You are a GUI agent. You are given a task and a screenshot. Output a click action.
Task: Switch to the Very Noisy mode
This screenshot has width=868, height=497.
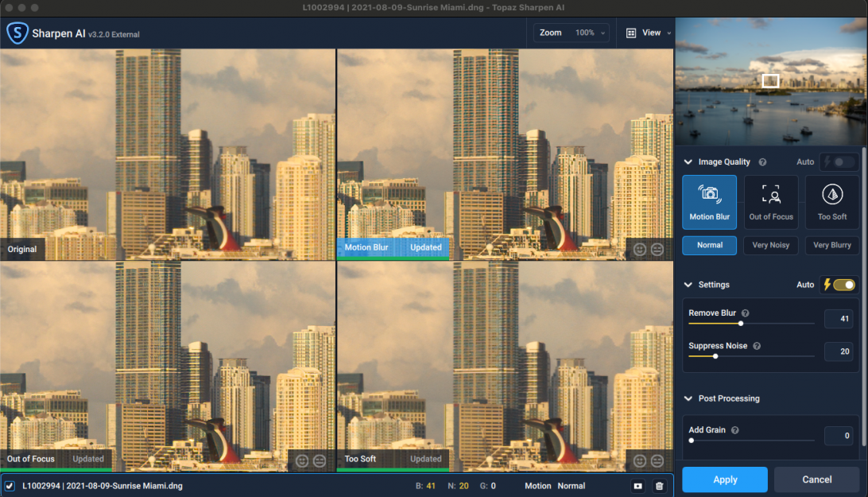coord(771,245)
